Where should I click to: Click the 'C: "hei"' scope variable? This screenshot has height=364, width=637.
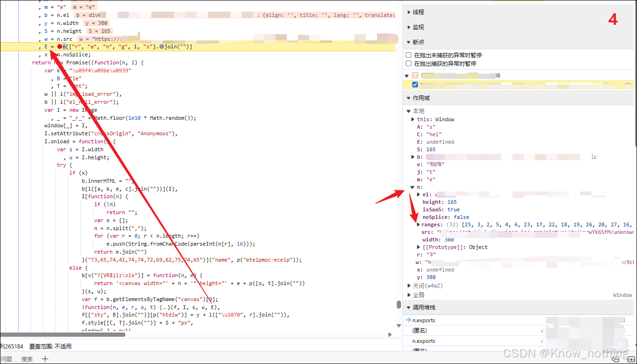pyautogui.click(x=429, y=134)
